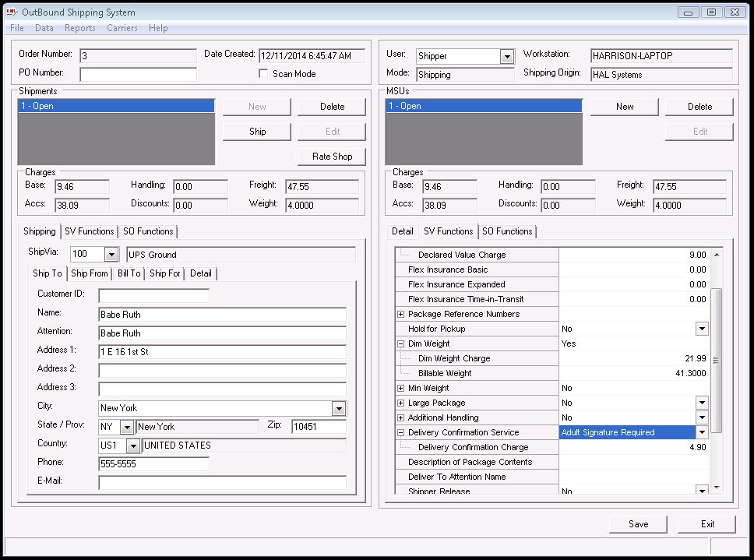The height and width of the screenshot is (560, 754).
Task: Collapse the Delivery Confirmation Service section
Action: (x=401, y=432)
